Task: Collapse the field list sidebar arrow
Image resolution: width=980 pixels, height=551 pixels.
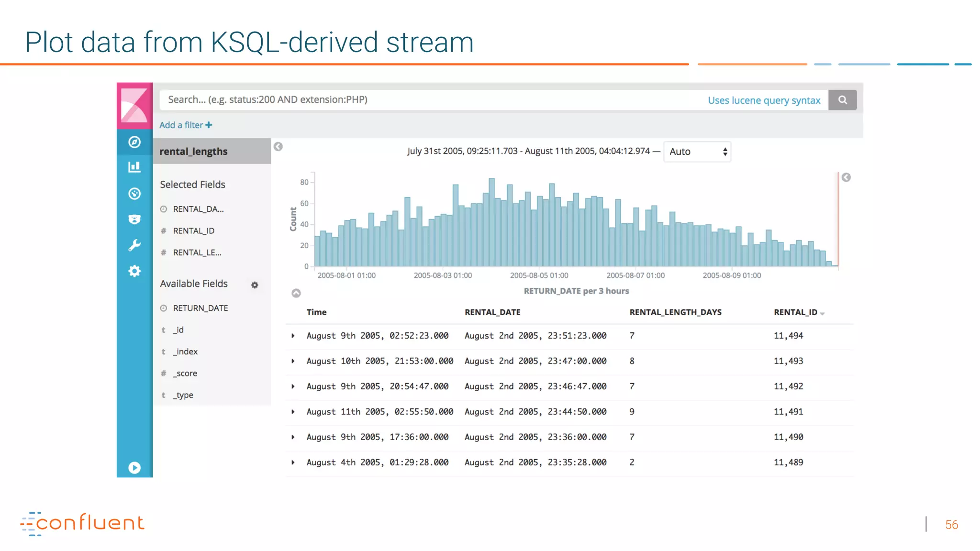Action: [278, 147]
